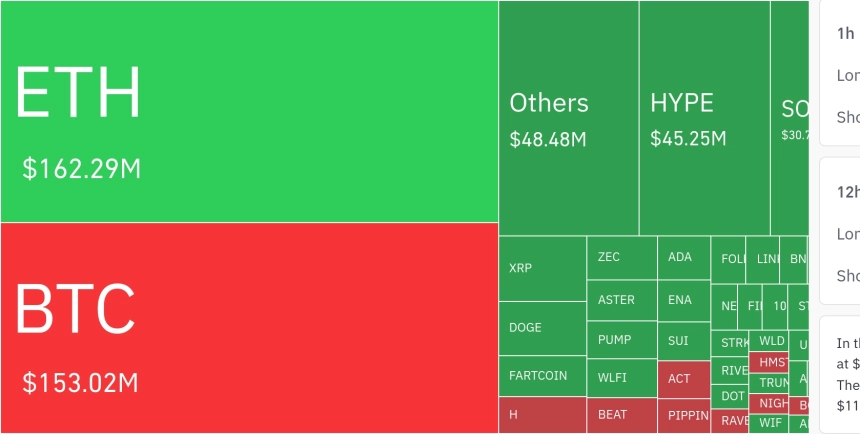Image resolution: width=860 pixels, height=434 pixels.
Task: Click the HYPE $45.25M block
Action: 704,118
